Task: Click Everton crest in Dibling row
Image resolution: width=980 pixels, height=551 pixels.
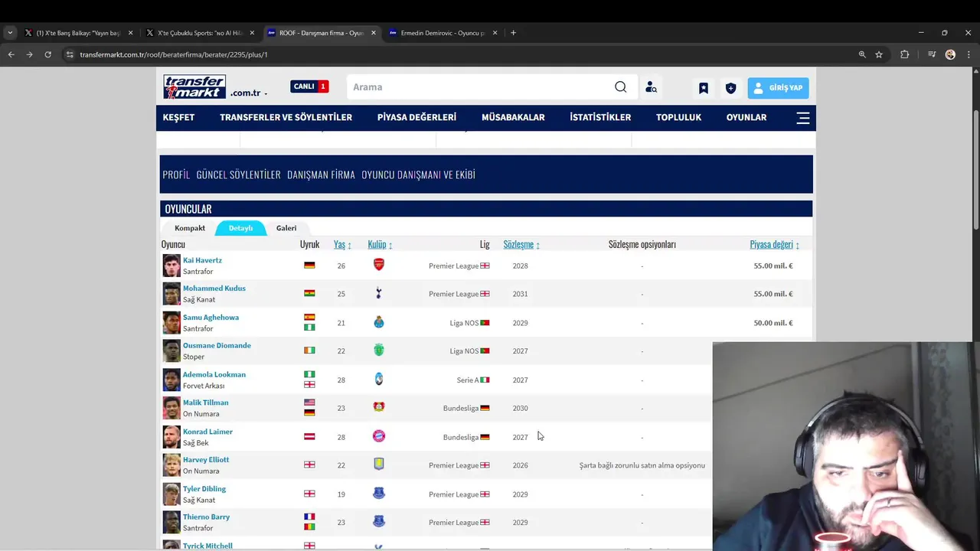Action: pos(378,494)
